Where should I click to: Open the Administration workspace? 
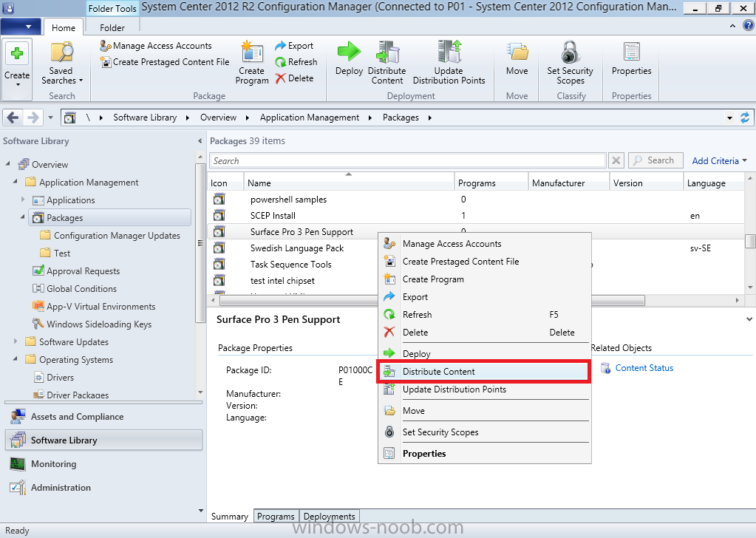103,488
